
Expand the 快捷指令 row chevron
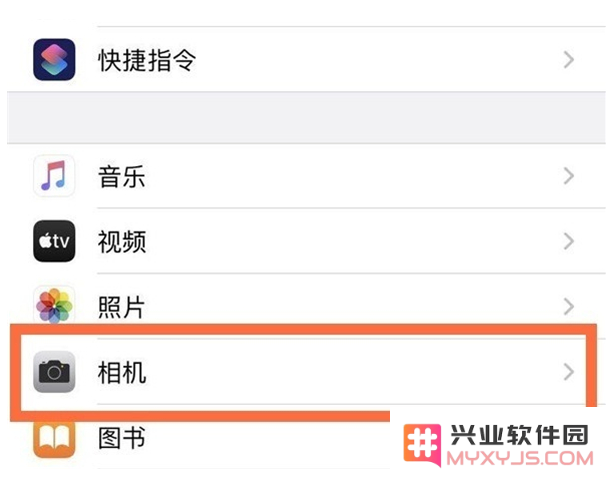[569, 60]
